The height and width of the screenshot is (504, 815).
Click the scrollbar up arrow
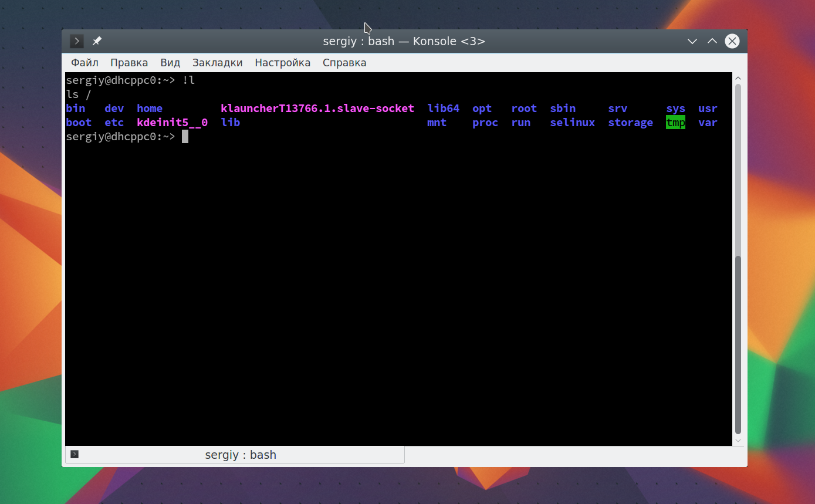738,78
